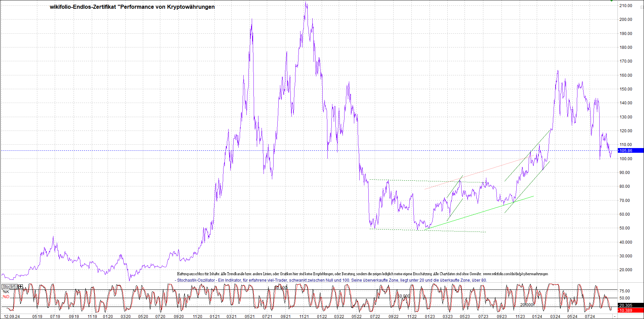Click the 50.00 oscillator axis label
This screenshot has width=644, height=319.
[x=625, y=298]
